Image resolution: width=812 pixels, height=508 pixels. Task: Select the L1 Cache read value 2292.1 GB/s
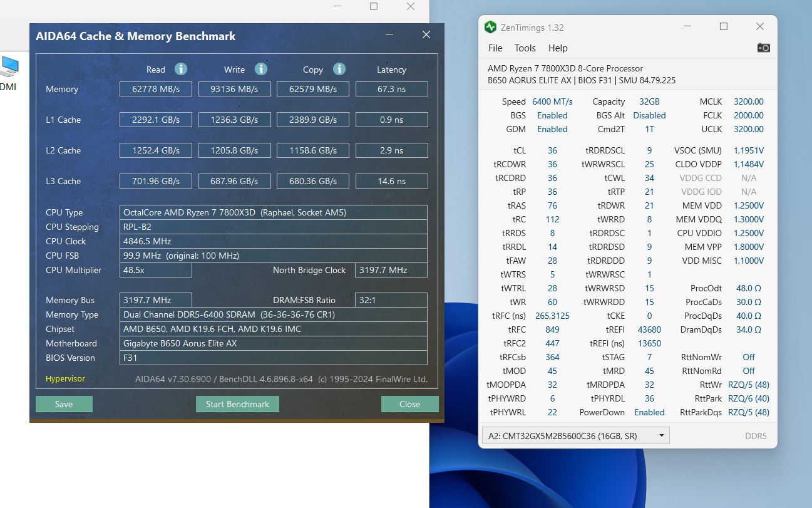tap(156, 120)
